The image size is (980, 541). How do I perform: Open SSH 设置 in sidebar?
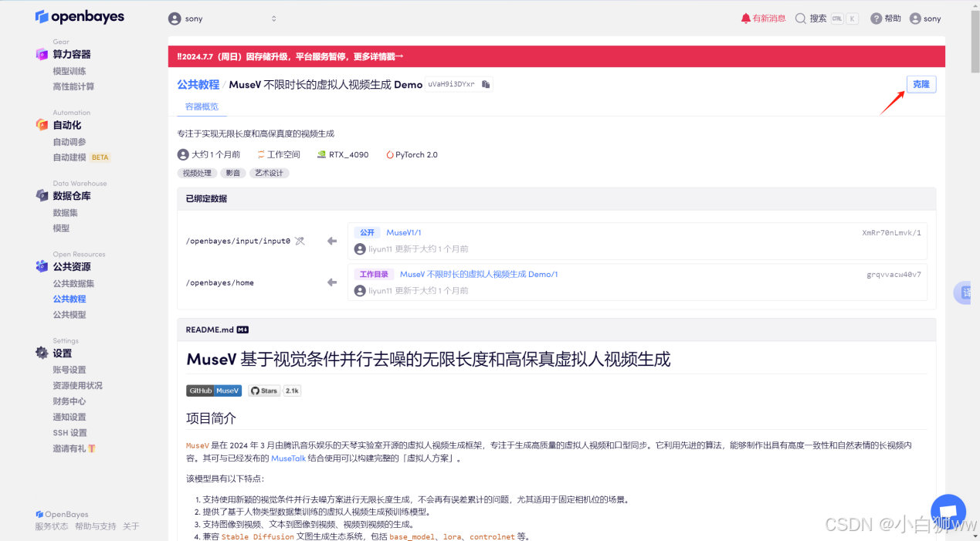(x=70, y=433)
